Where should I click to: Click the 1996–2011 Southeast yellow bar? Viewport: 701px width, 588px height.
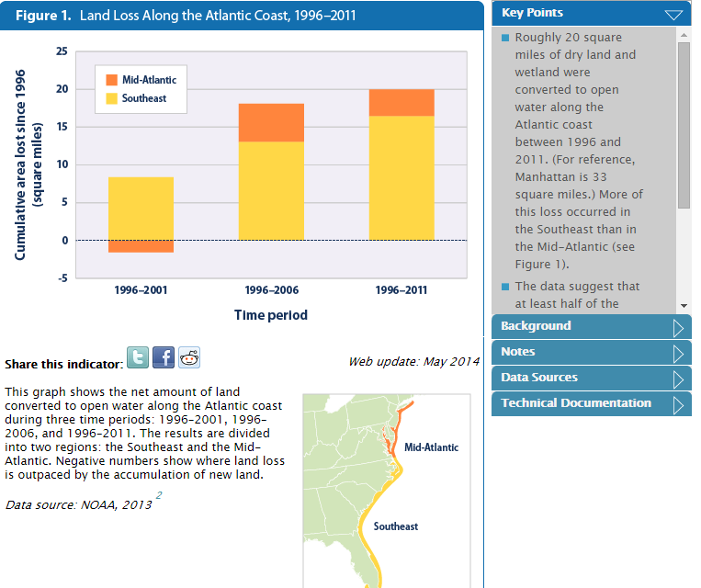point(401,177)
